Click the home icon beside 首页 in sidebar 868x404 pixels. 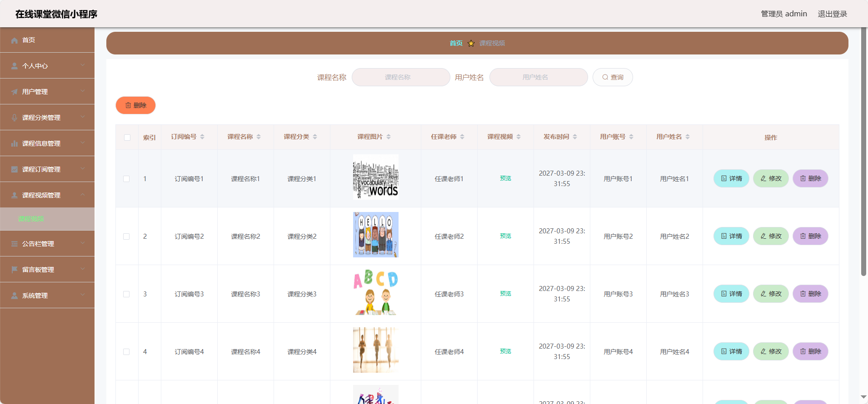point(15,40)
